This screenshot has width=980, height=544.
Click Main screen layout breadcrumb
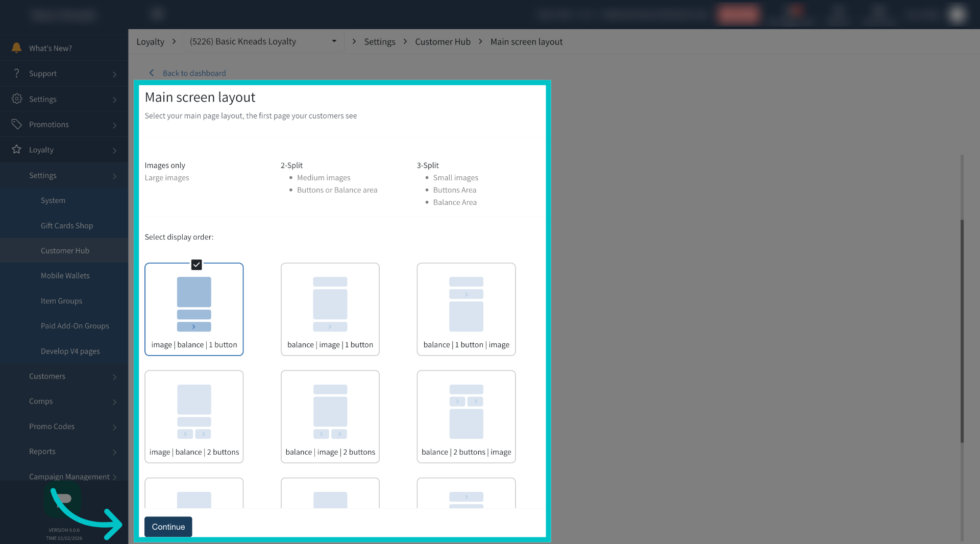(x=526, y=41)
